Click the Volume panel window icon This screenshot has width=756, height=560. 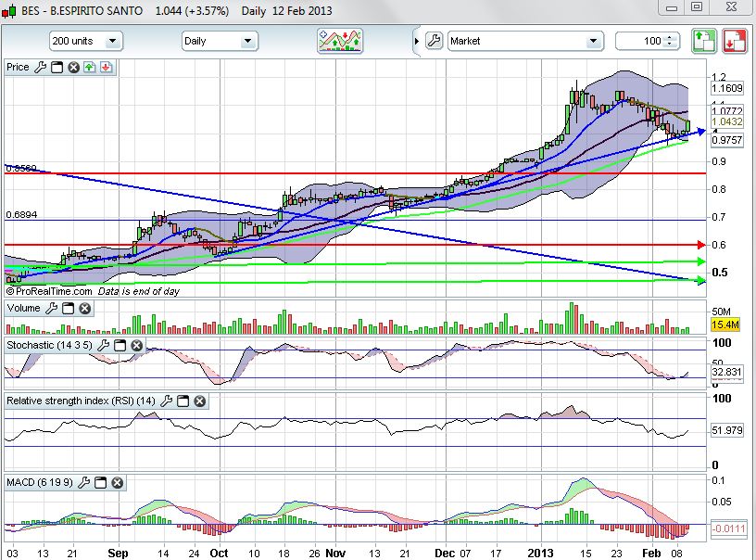(x=68, y=308)
